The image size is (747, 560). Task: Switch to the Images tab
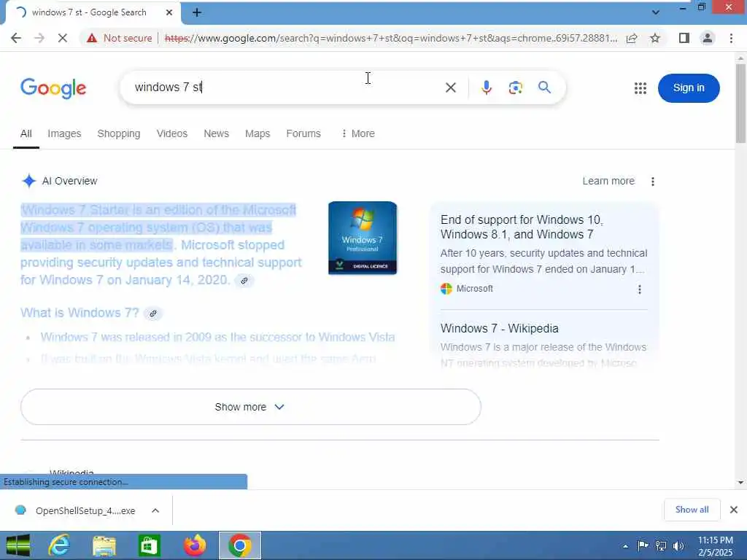click(x=64, y=134)
